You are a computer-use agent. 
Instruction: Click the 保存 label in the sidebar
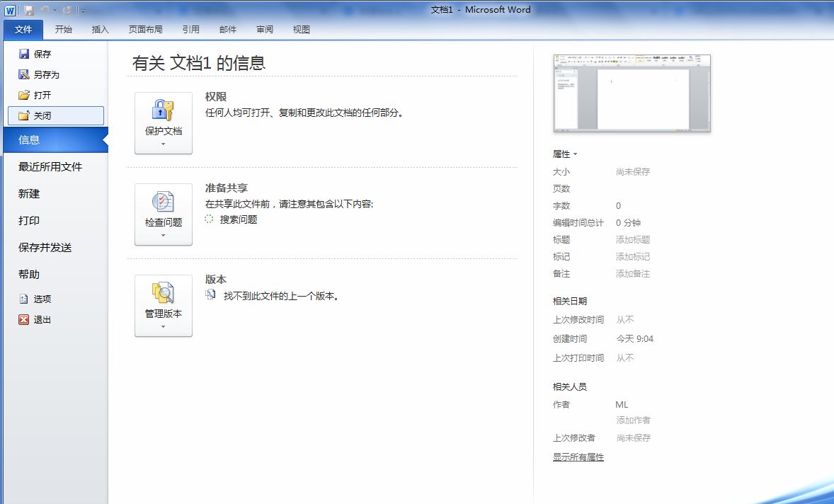pos(42,55)
